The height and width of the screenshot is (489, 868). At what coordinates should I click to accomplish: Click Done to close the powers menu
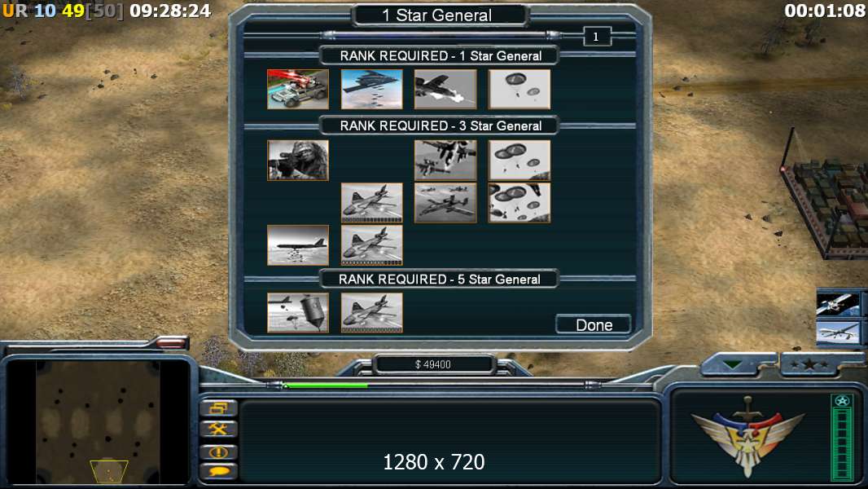click(x=594, y=324)
